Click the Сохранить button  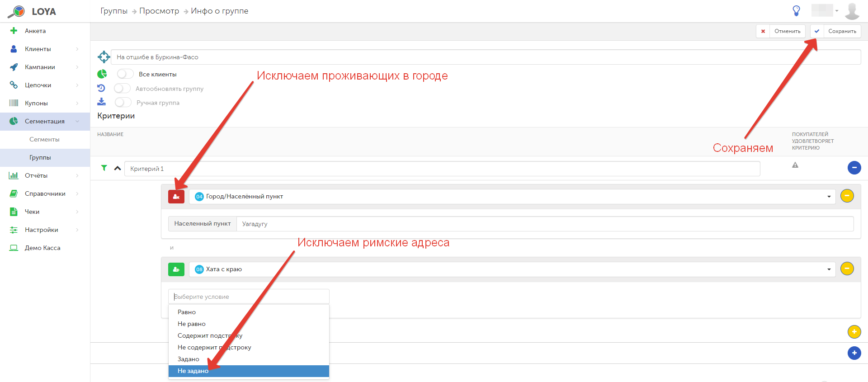click(835, 31)
